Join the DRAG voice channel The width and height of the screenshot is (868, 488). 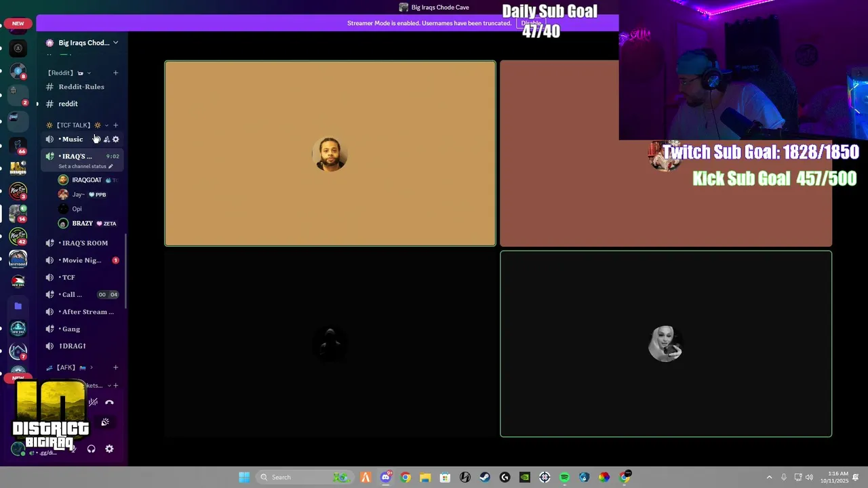[x=83, y=346]
